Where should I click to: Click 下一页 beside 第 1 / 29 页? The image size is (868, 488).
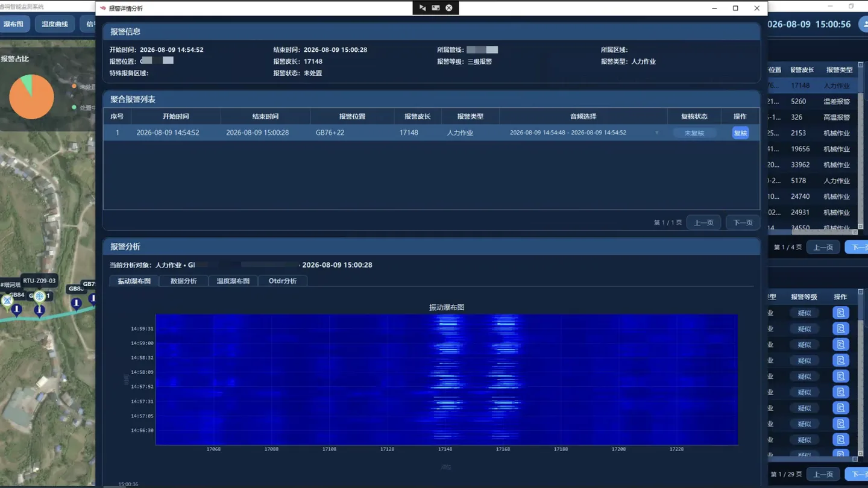point(857,474)
